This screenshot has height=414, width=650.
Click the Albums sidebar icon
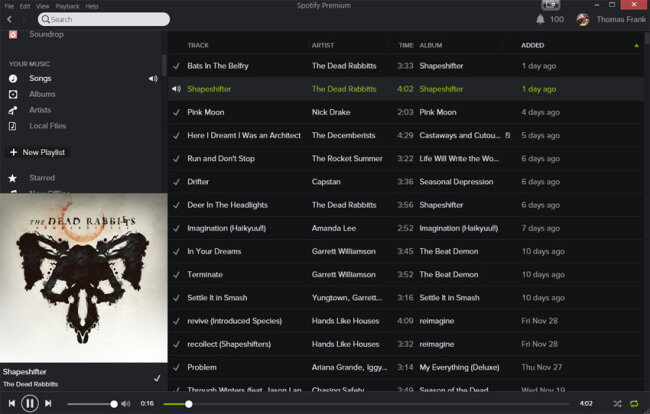[x=13, y=94]
